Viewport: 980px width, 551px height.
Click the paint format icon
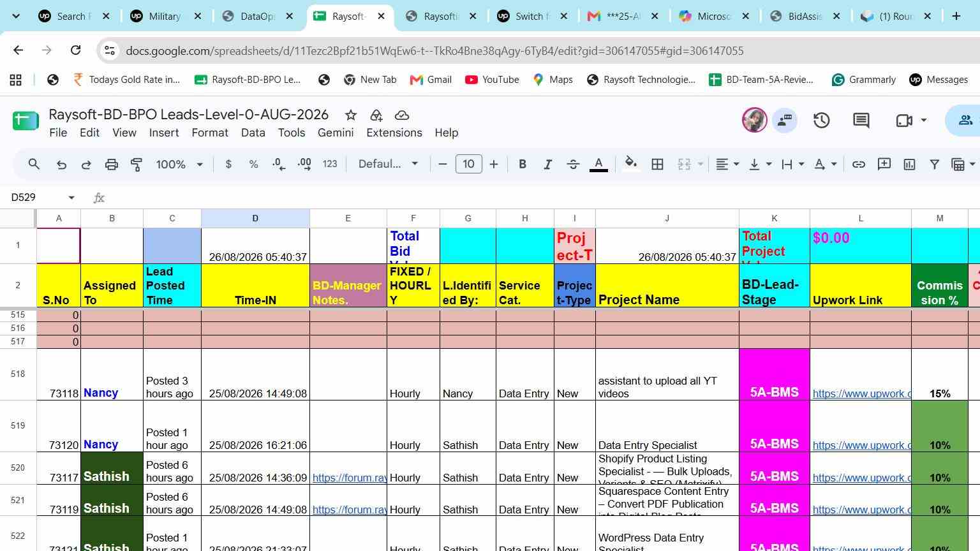(137, 165)
